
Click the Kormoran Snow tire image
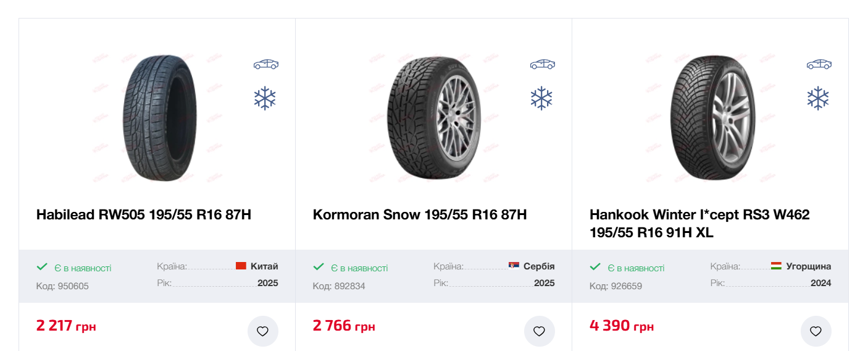coord(435,117)
